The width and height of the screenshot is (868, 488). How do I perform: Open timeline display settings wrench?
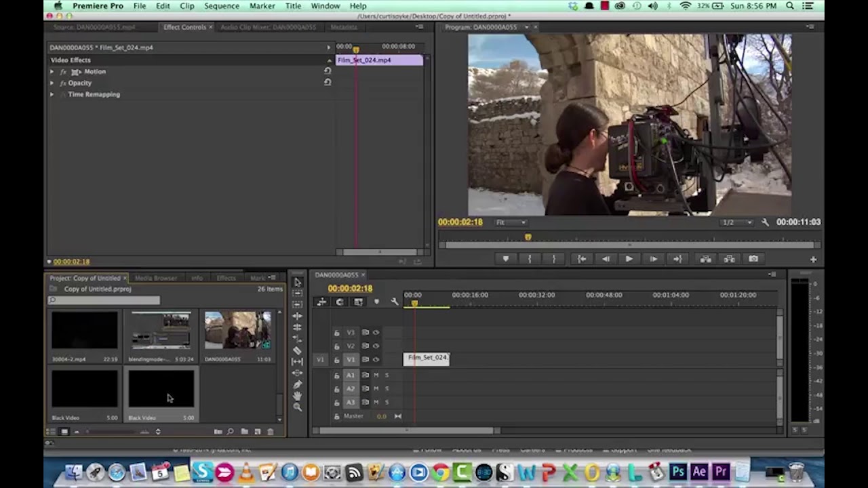[x=395, y=302]
